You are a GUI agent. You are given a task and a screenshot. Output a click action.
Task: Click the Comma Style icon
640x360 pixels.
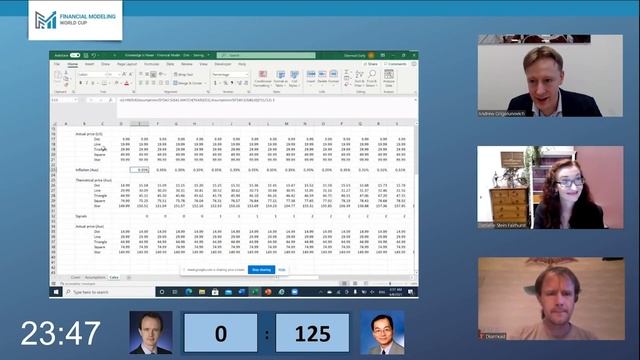[x=232, y=83]
